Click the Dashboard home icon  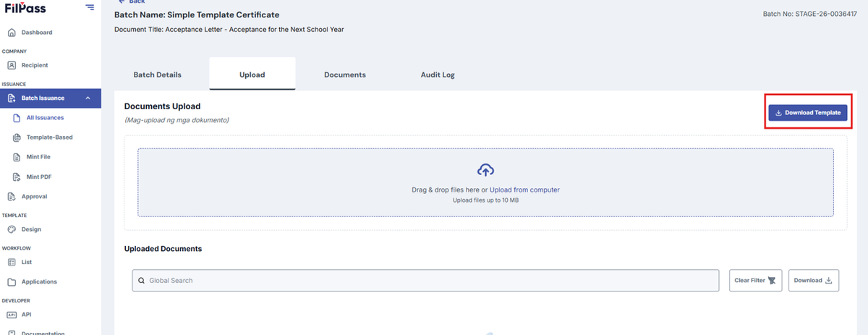tap(12, 33)
